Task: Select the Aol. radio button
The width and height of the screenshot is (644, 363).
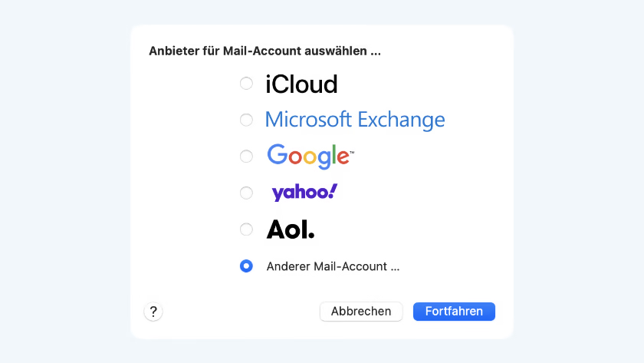Action: click(x=246, y=229)
